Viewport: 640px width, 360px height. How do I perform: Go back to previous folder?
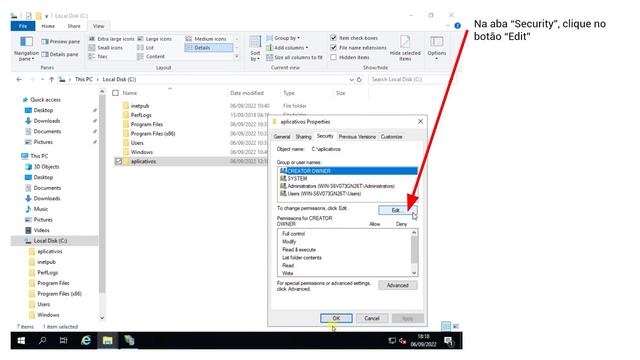coord(19,80)
